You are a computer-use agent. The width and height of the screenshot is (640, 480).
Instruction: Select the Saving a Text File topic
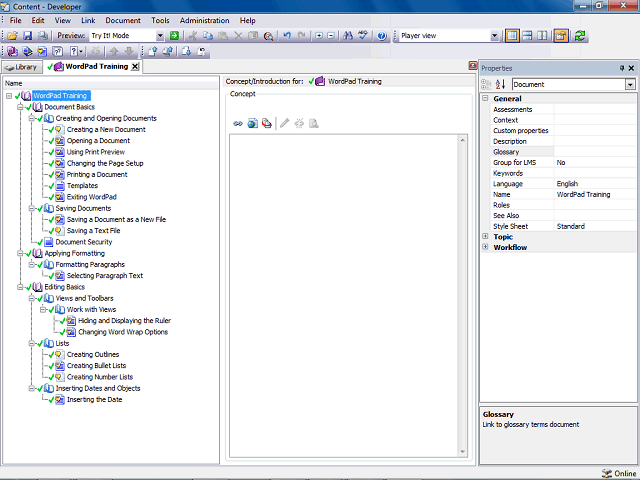(x=93, y=231)
